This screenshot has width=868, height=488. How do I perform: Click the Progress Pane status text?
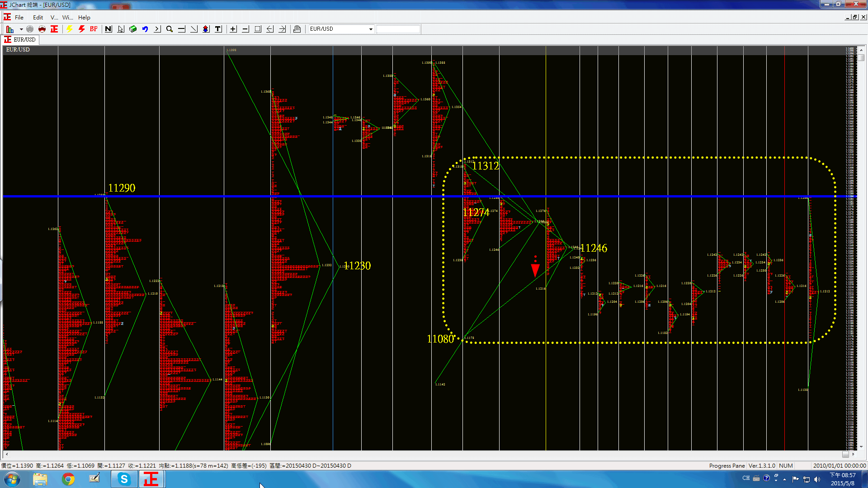click(x=727, y=465)
